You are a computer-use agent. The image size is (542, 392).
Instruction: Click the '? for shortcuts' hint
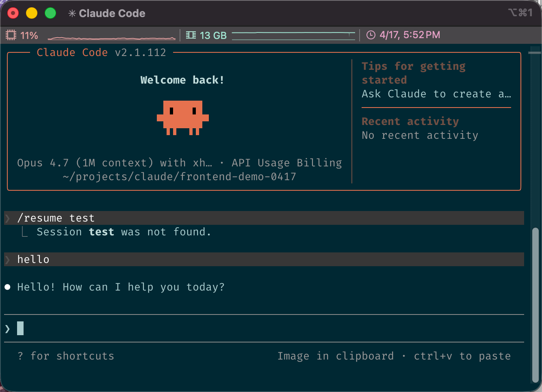(66, 356)
